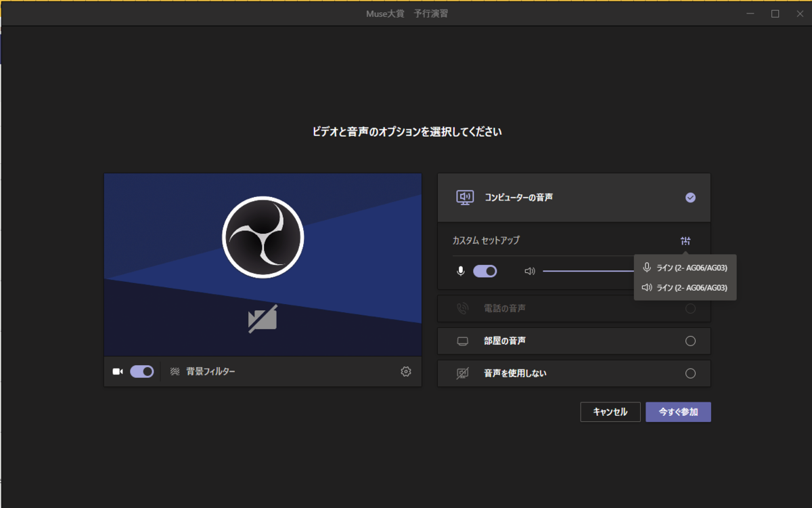Adjust the speaker volume slider
This screenshot has height=508, width=812.
point(589,270)
